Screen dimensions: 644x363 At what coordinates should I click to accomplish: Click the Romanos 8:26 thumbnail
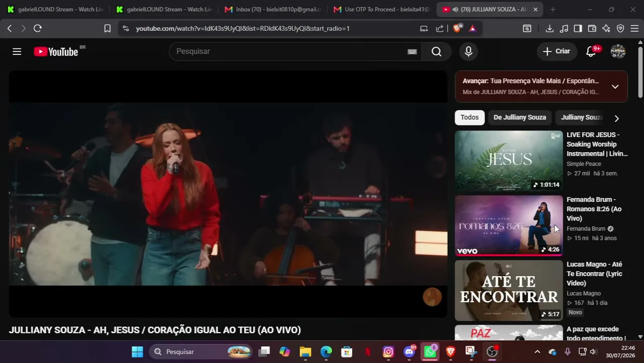[508, 225]
